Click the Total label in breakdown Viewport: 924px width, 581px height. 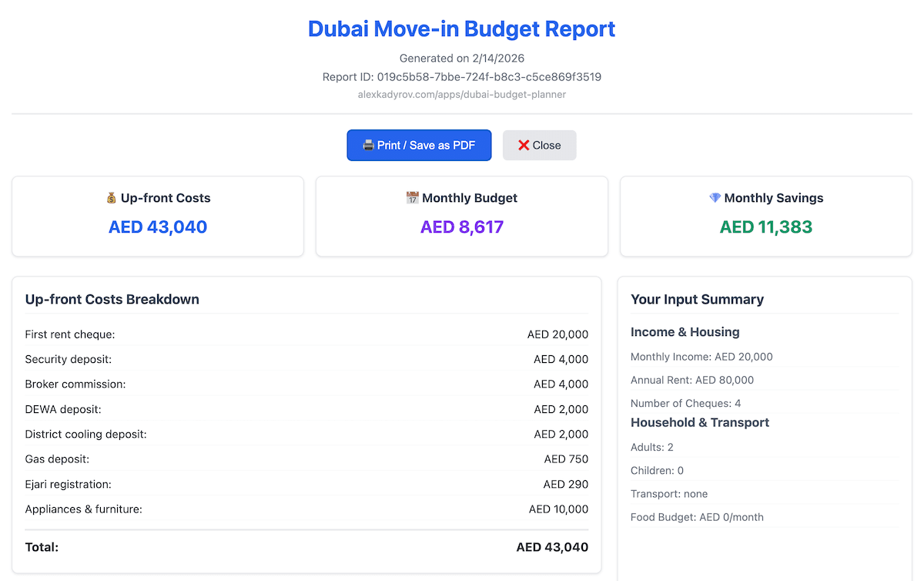point(42,547)
